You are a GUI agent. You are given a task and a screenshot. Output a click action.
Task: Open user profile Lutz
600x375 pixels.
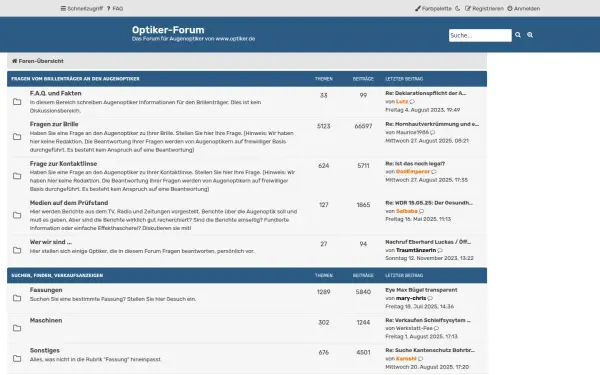tap(402, 102)
